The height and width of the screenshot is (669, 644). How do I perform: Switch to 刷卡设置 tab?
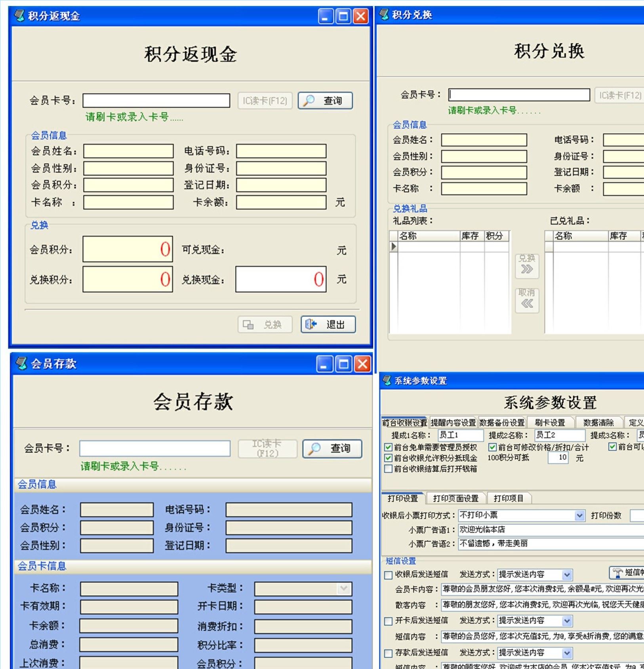550,422
